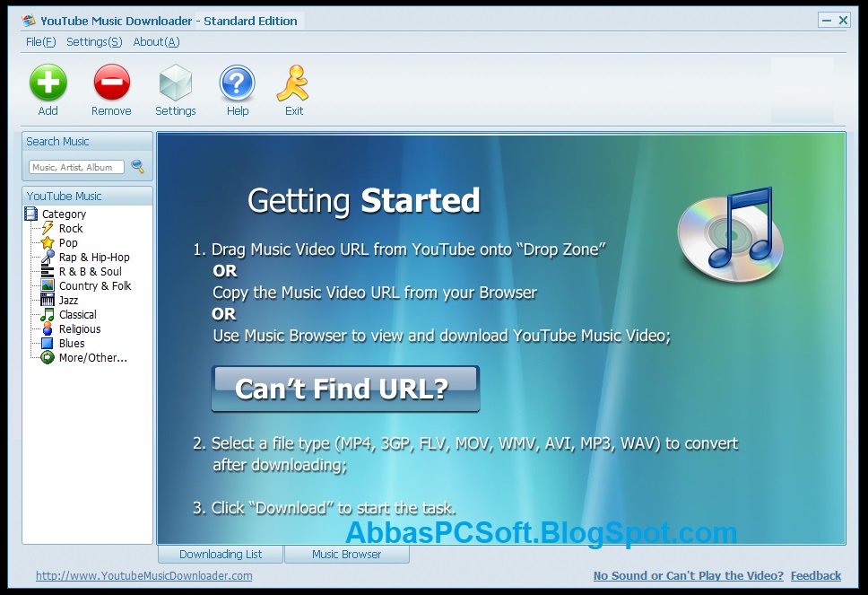Click the Pop star icon
The image size is (868, 595).
pos(48,242)
